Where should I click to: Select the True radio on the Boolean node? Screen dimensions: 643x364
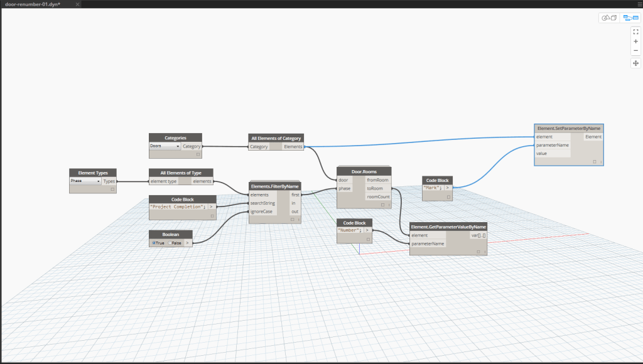click(x=154, y=243)
